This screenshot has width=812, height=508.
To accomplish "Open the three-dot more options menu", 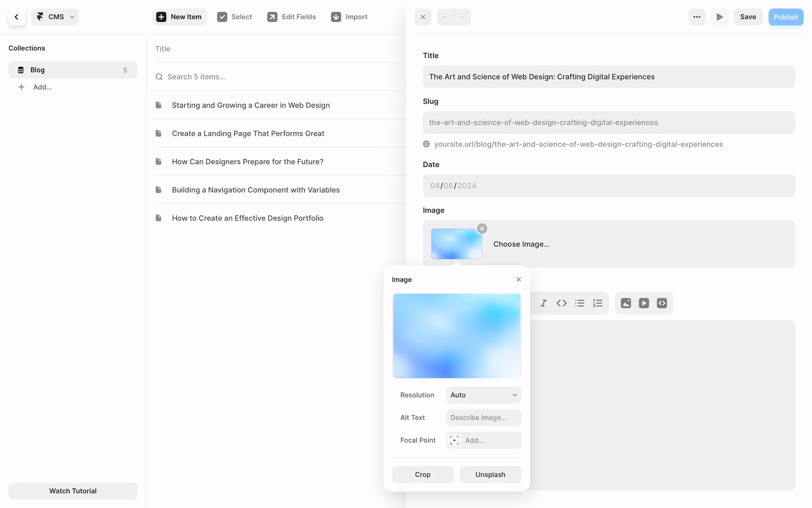I will click(697, 17).
